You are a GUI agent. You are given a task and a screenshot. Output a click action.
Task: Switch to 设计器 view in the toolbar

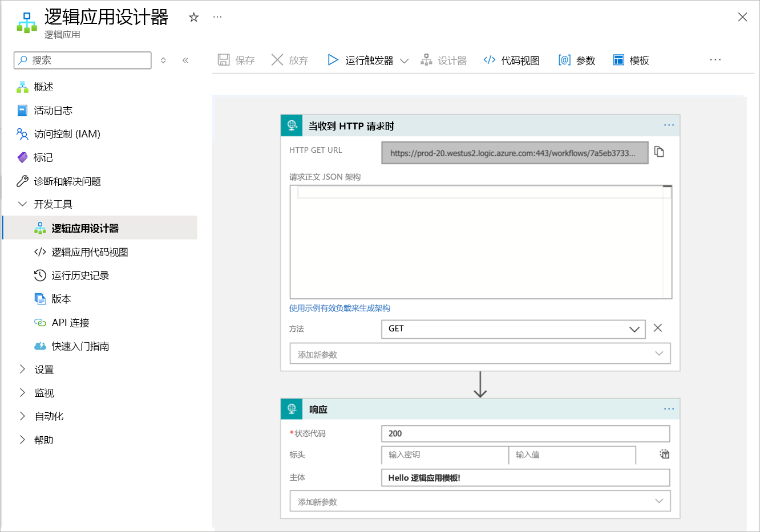[443, 60]
